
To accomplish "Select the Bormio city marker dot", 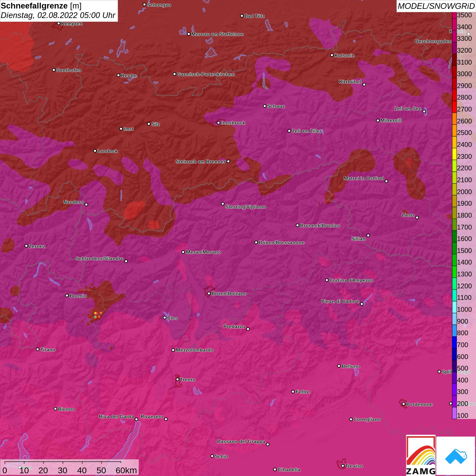I will click(x=67, y=295).
